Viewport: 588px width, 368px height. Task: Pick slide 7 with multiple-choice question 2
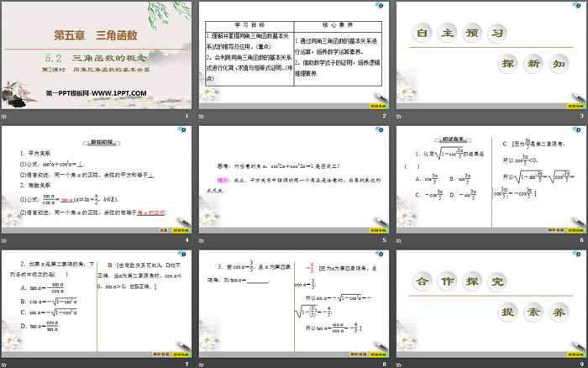tap(97, 302)
